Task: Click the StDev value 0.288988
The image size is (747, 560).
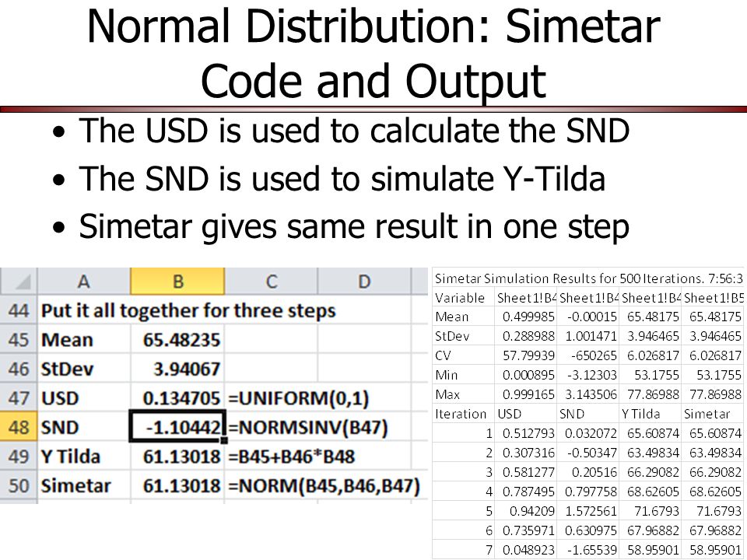Action: [x=528, y=336]
